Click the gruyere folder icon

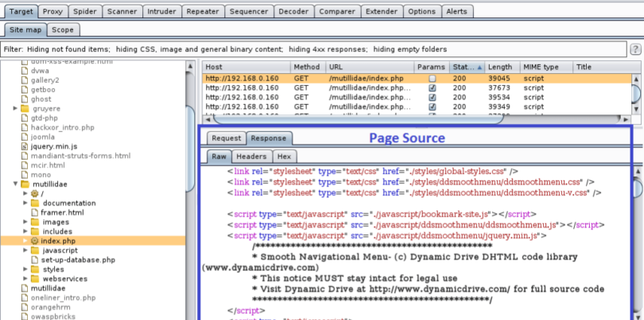(25, 108)
